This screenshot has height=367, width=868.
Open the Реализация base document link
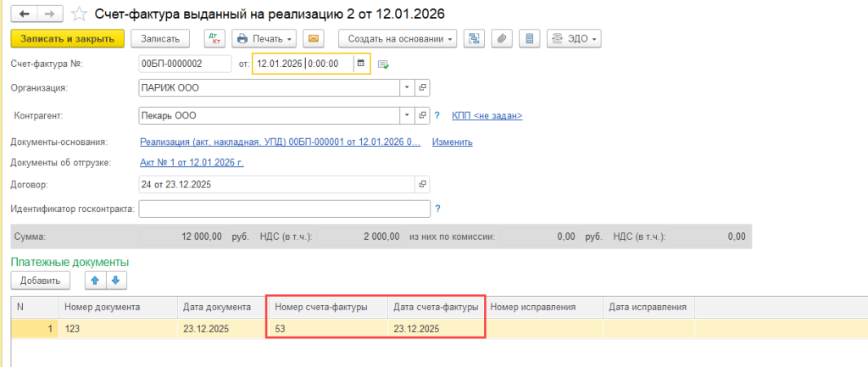280,142
